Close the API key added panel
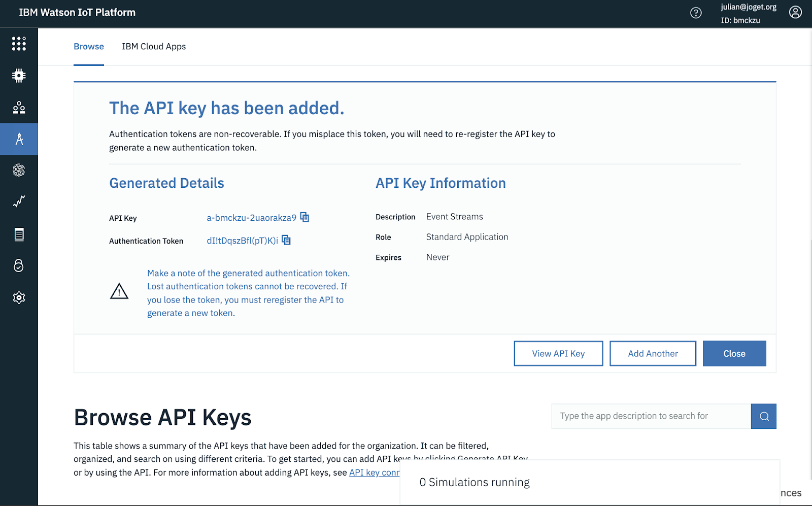 pos(734,354)
